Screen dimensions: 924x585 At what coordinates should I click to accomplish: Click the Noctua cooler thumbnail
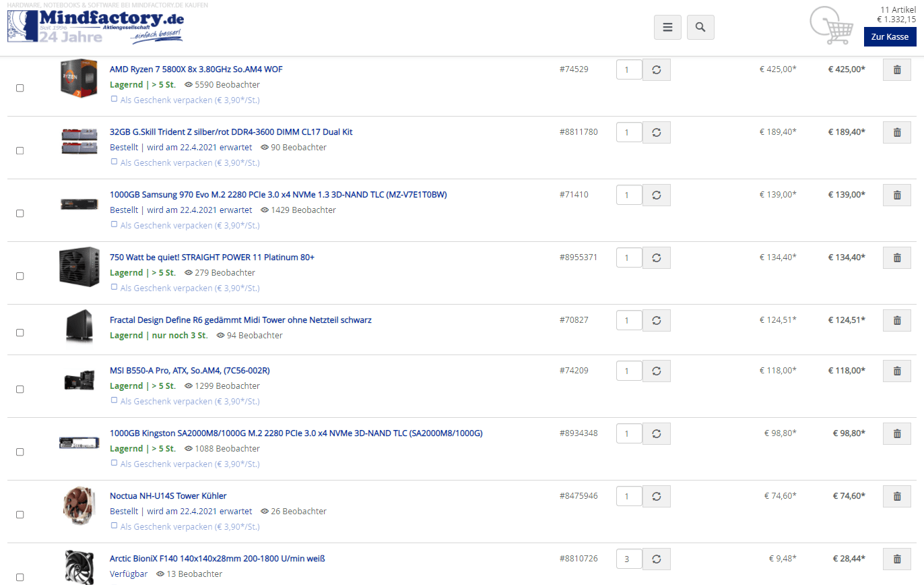pyautogui.click(x=79, y=505)
